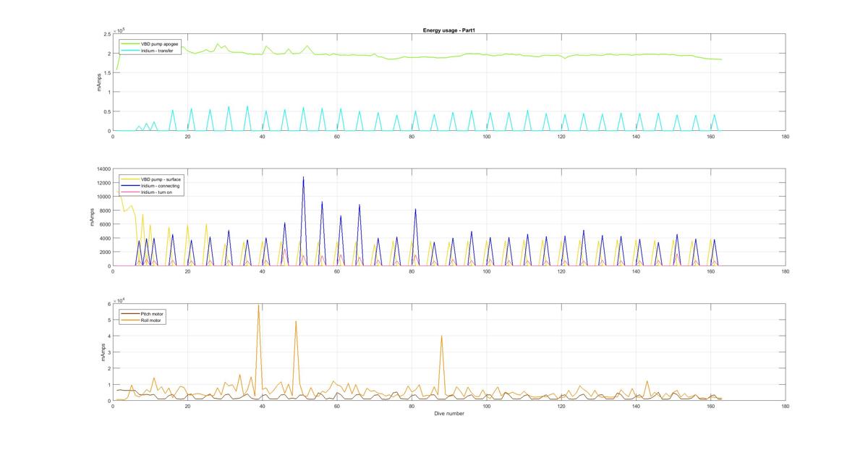Screen dimensions: 868x450
Task: Click the '60' x-axis tick of the bottom plot
Action: coord(337,406)
